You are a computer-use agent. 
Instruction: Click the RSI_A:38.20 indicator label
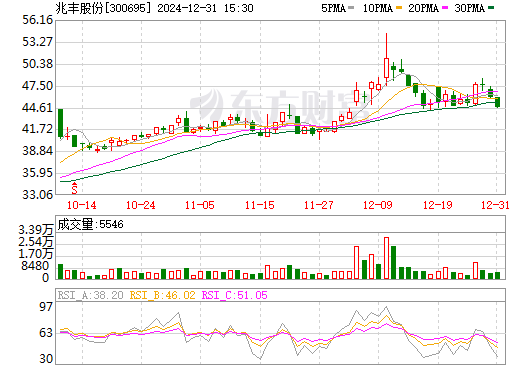91,295
